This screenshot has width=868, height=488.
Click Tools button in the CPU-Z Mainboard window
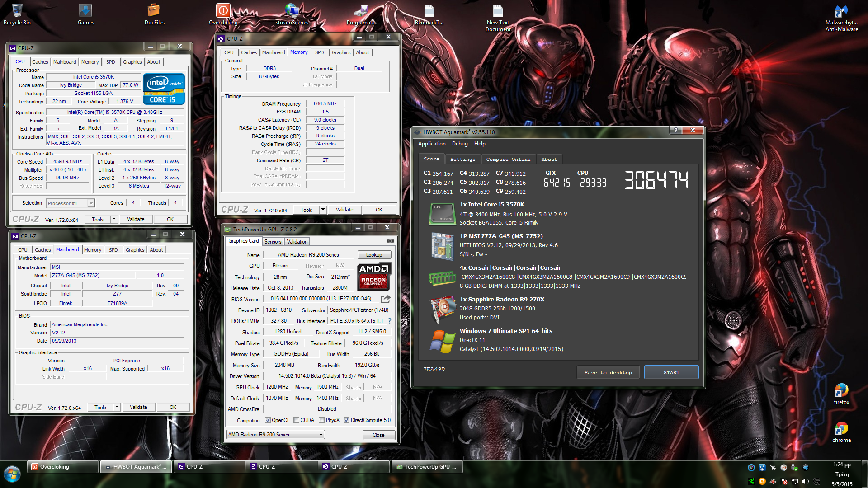(100, 407)
